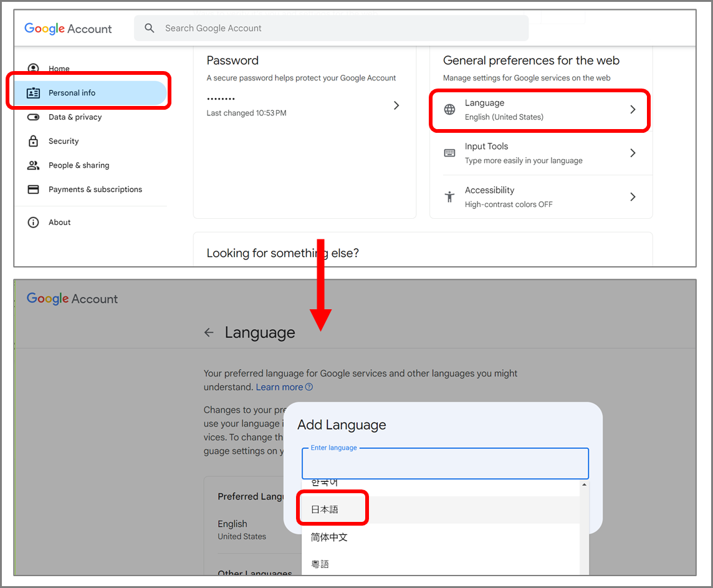Click the Data & privacy toggle icon
This screenshot has width=713, height=588.
coord(33,117)
